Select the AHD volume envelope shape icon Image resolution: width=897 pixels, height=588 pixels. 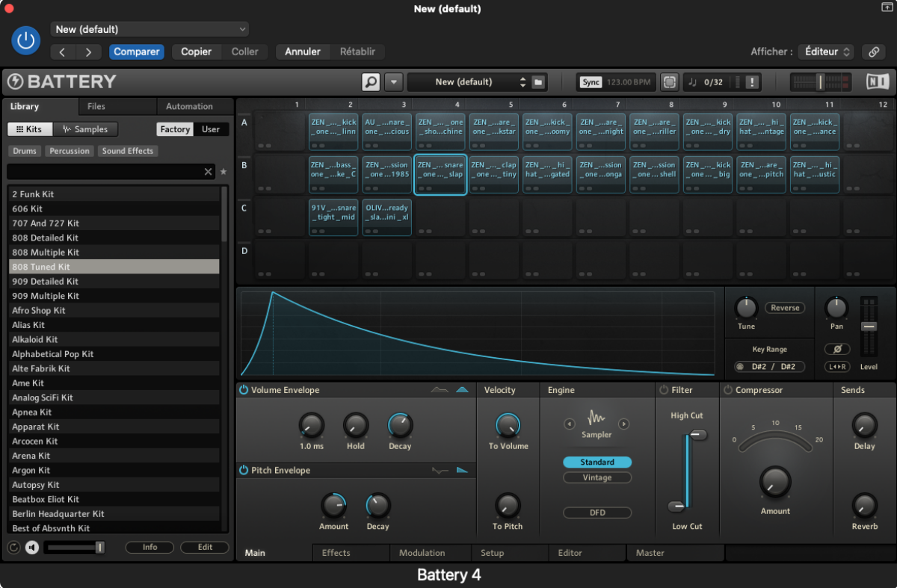click(463, 390)
